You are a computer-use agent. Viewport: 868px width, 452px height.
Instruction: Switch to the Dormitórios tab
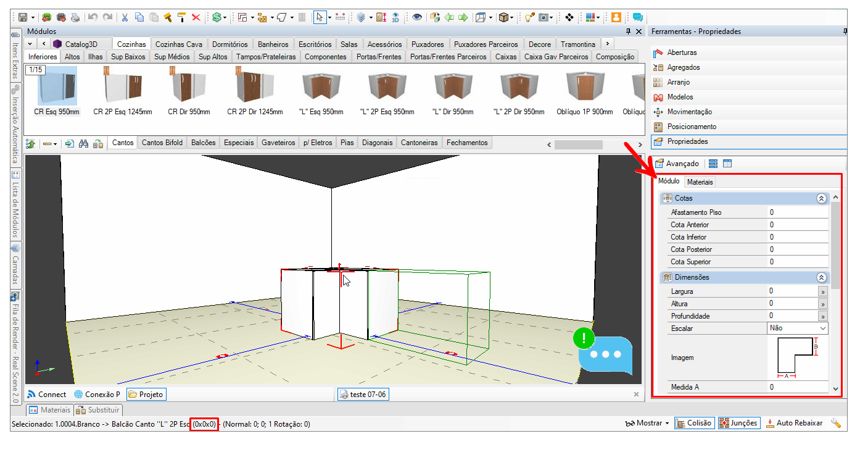click(x=229, y=44)
